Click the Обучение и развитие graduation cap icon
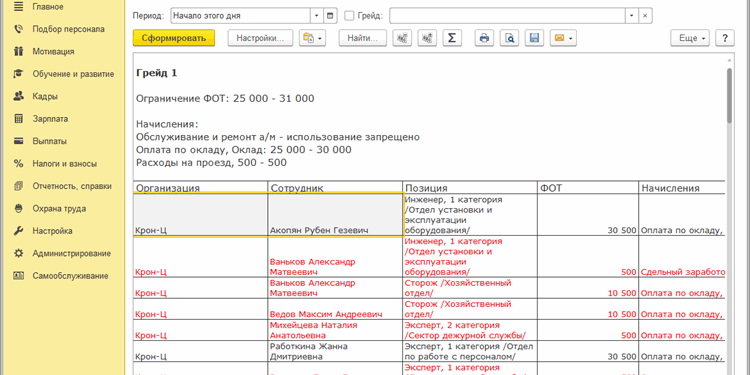Screen dimensions: 750x375 coord(19,74)
